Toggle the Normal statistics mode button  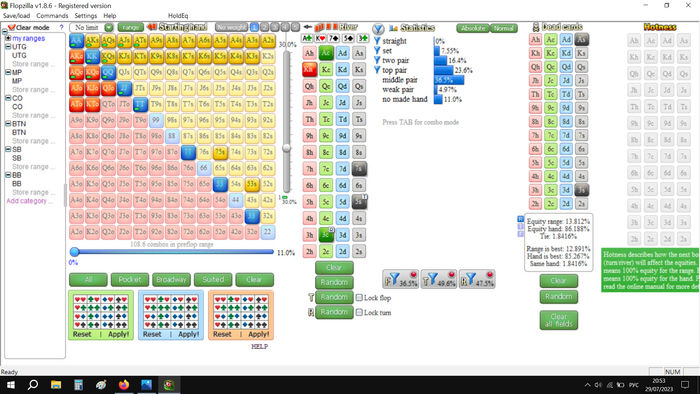pyautogui.click(x=504, y=28)
